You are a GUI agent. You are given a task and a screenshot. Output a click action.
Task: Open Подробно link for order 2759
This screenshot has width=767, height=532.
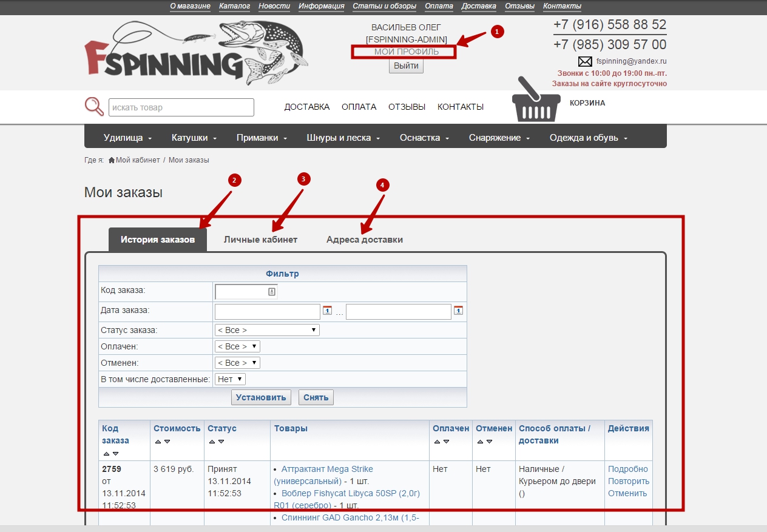click(627, 469)
